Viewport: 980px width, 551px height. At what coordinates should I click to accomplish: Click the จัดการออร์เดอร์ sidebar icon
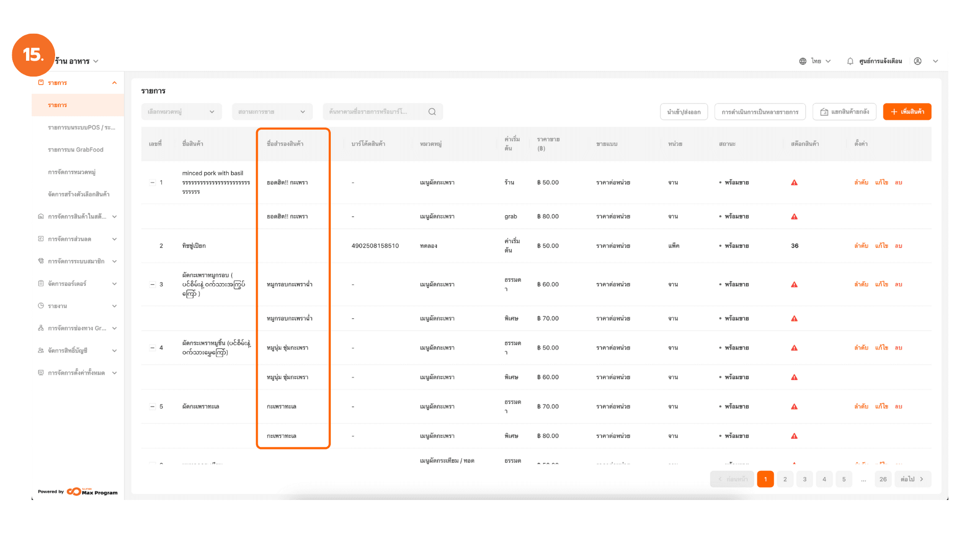click(x=41, y=284)
